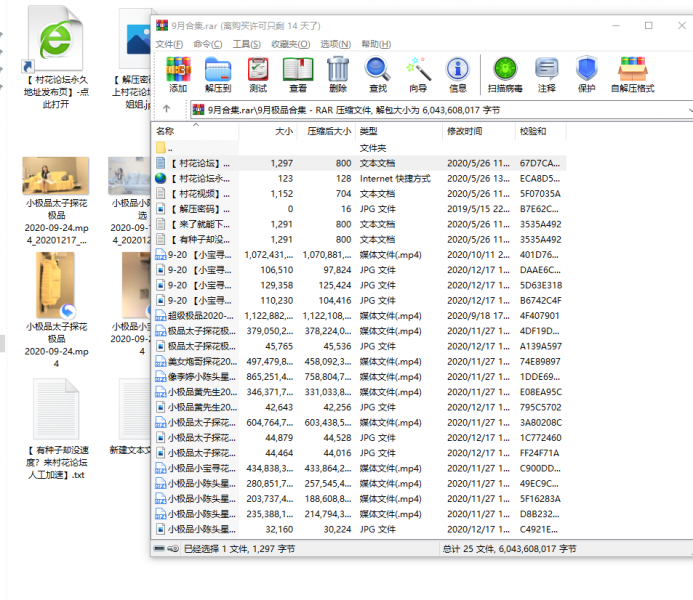
Task: Click 自解压格式 (SFX) toolbar icon
Action: 632,74
